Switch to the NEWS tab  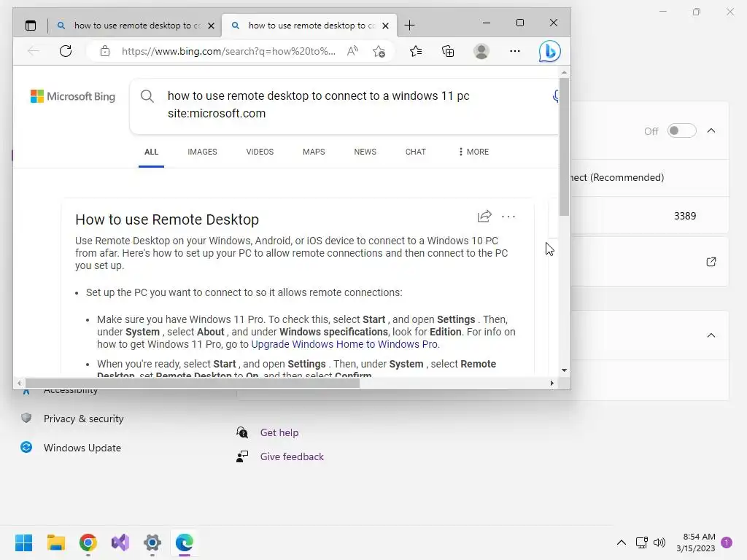pos(365,152)
